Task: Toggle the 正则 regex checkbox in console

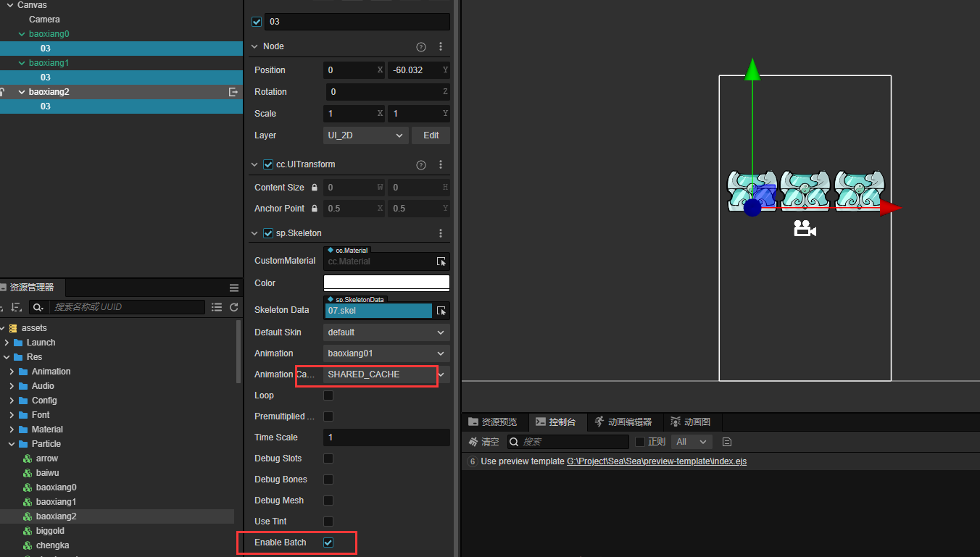Action: pyautogui.click(x=640, y=442)
